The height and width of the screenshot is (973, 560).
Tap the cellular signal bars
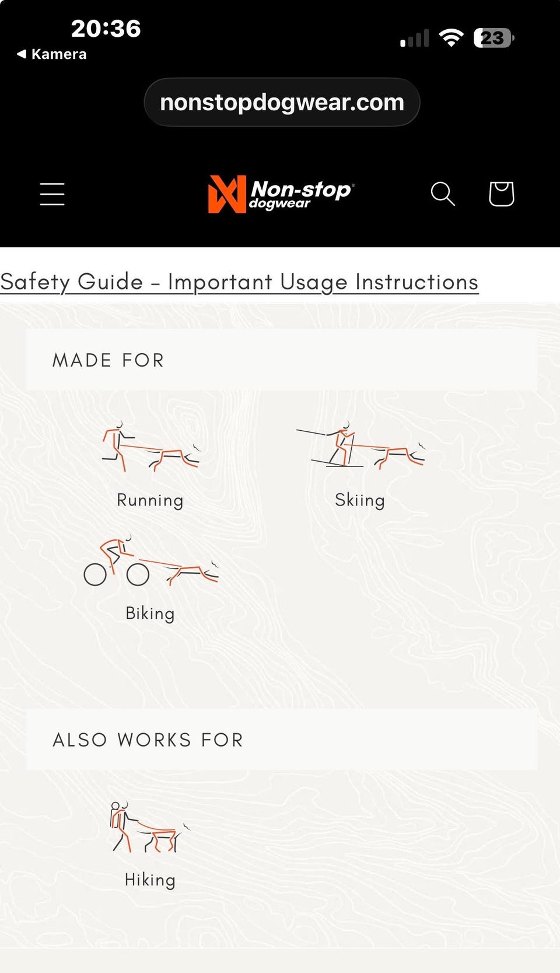coord(414,38)
